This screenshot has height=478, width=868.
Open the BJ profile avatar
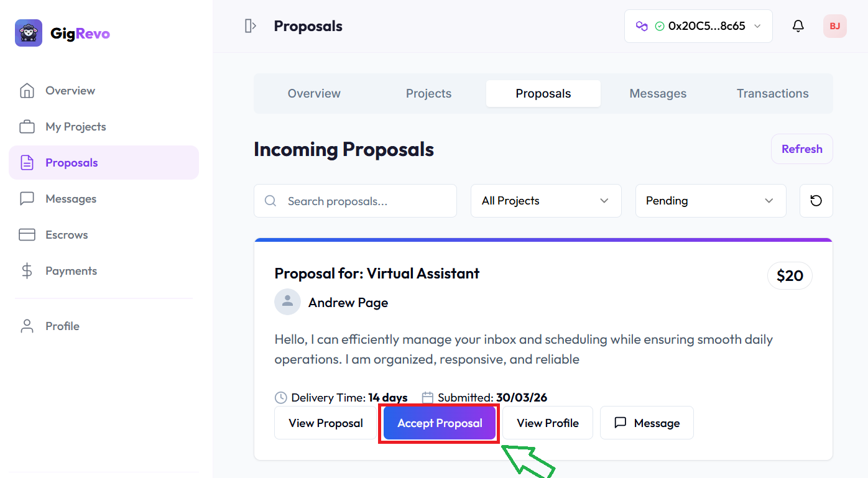[x=834, y=25]
